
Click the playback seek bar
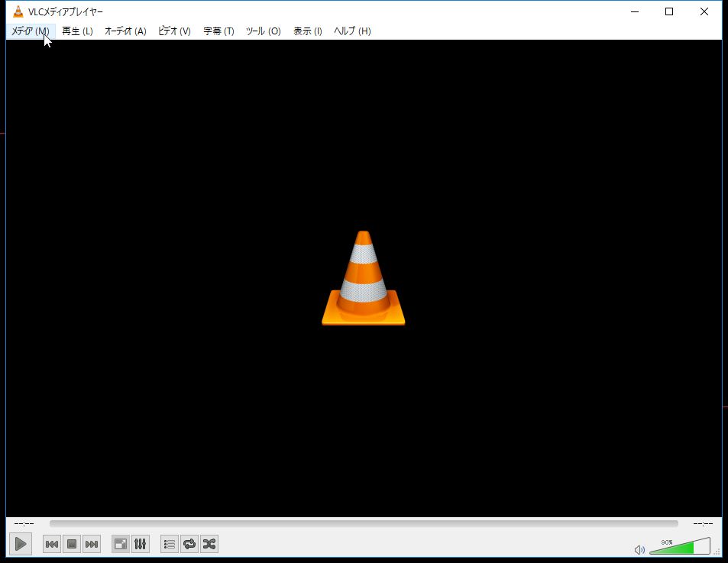[364, 524]
